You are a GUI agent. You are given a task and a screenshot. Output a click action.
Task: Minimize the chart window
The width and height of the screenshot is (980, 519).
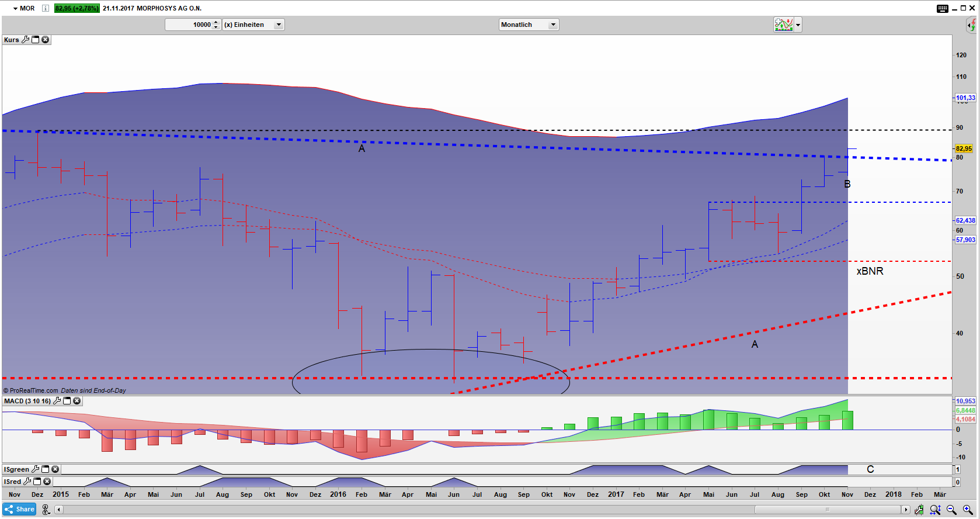pos(954,8)
